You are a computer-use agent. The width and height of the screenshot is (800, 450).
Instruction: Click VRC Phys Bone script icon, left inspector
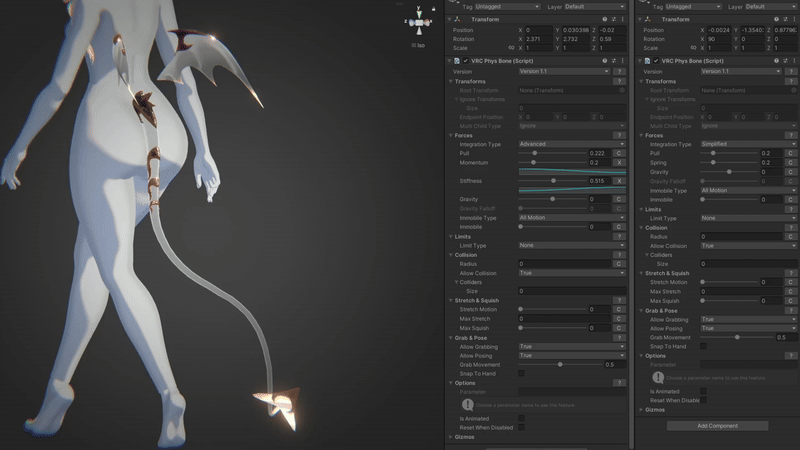coord(457,61)
